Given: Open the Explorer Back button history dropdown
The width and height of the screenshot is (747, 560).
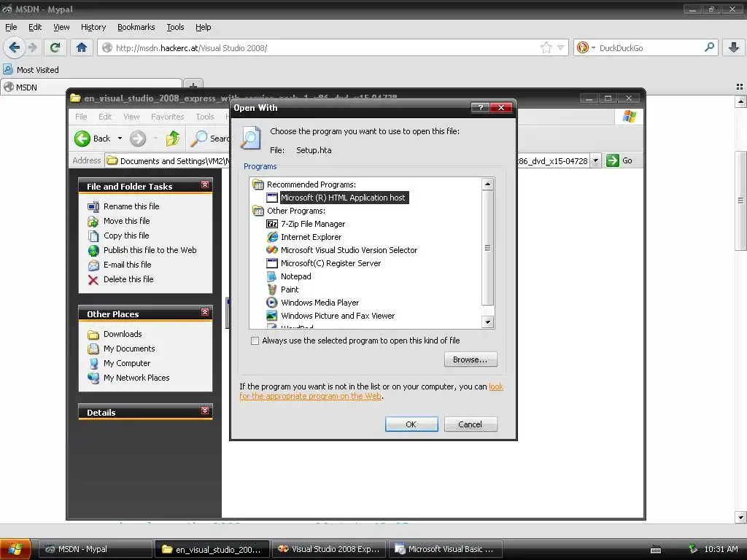Looking at the screenshot, I should point(120,139).
